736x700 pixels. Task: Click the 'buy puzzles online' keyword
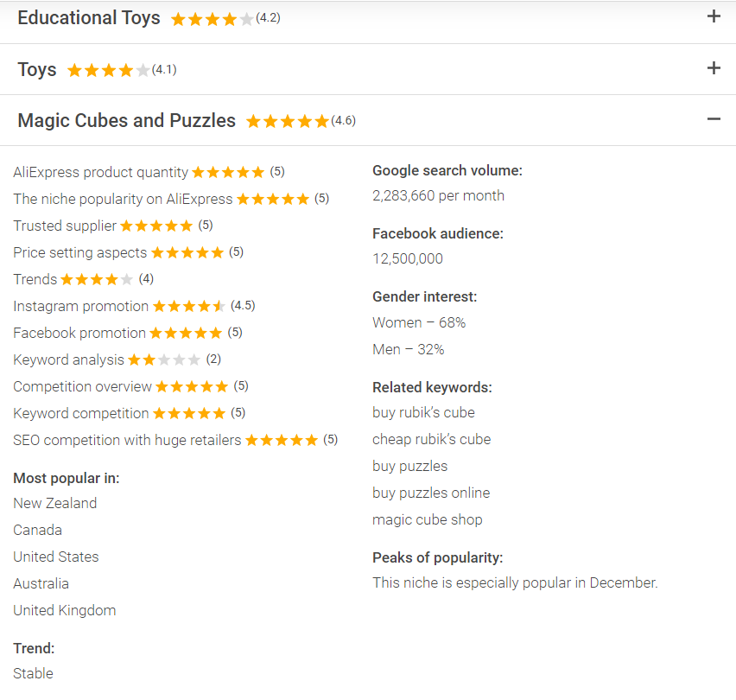(430, 493)
